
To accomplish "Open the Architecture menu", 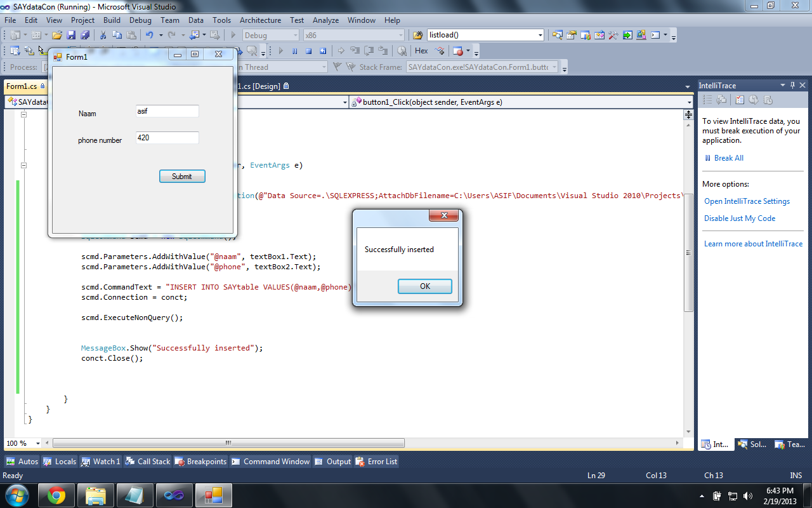I will (x=260, y=20).
